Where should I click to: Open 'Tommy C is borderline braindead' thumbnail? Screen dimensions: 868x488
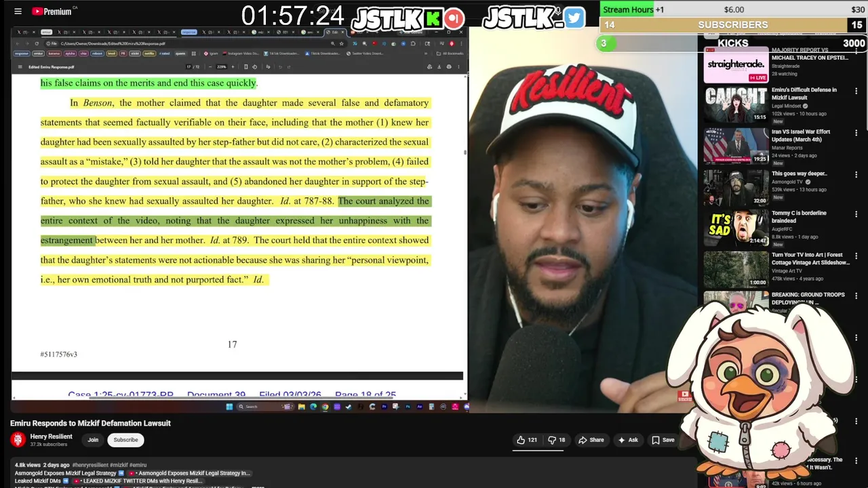tap(736, 228)
